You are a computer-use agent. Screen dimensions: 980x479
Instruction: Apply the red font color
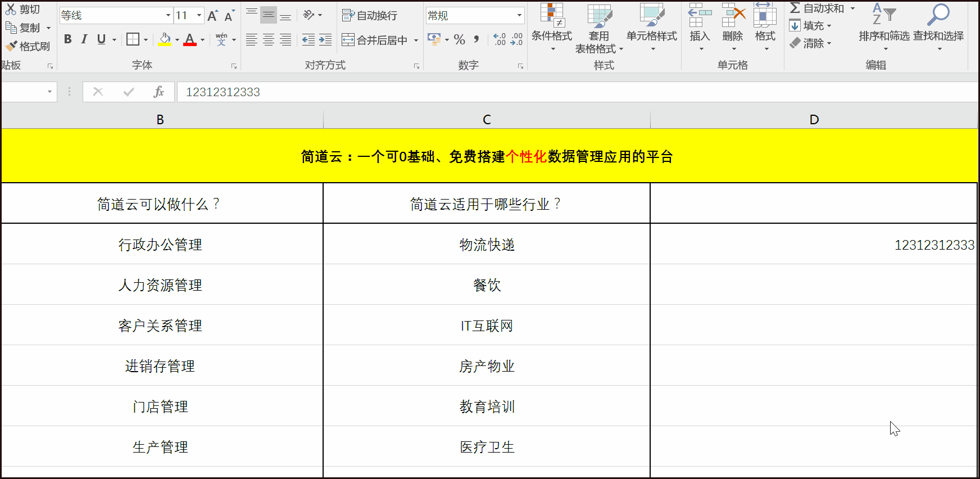pos(190,39)
